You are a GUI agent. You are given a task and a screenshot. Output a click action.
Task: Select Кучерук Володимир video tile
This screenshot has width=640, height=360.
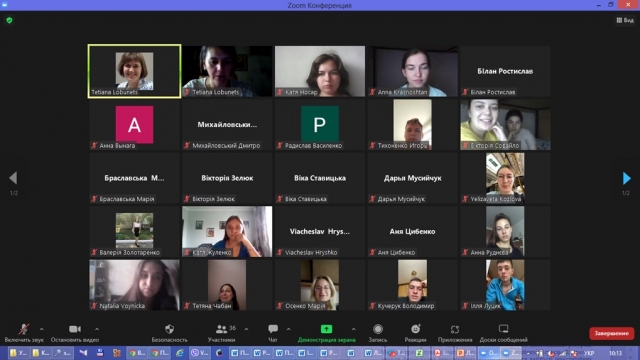click(x=412, y=285)
